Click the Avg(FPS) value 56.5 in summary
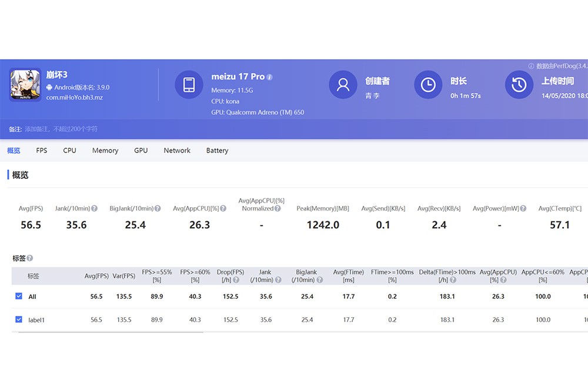 31,225
